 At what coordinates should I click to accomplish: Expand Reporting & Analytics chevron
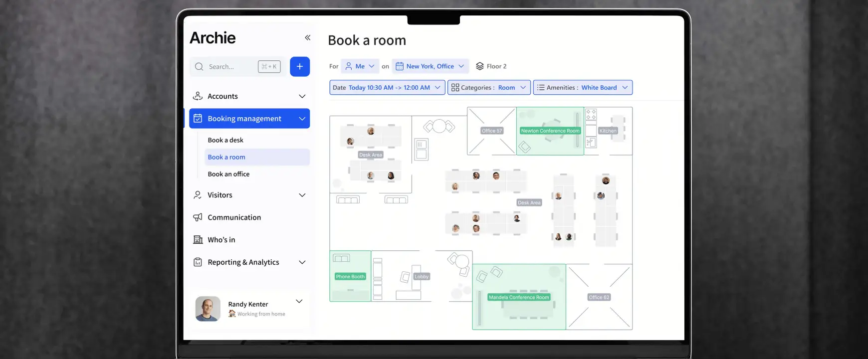pyautogui.click(x=302, y=262)
